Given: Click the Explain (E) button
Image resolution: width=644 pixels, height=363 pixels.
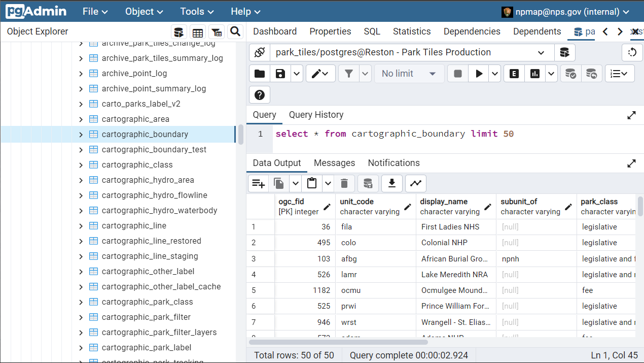Looking at the screenshot, I should point(514,74).
